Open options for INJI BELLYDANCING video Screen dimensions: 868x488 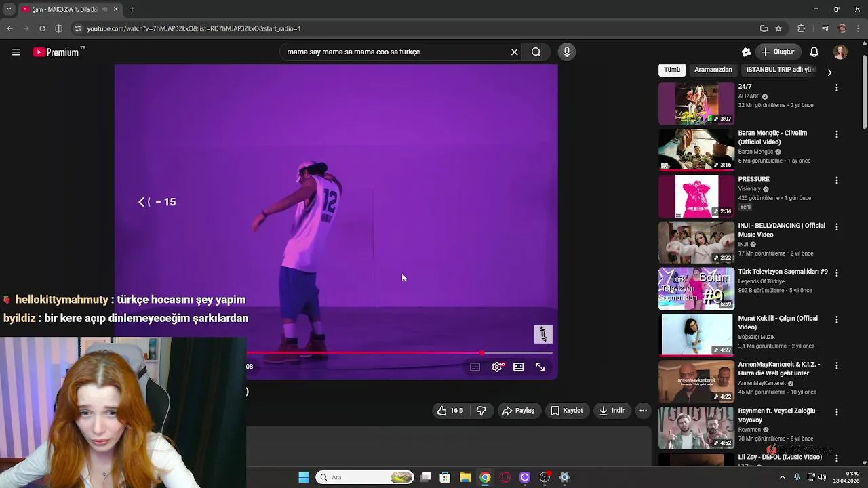[x=836, y=226]
